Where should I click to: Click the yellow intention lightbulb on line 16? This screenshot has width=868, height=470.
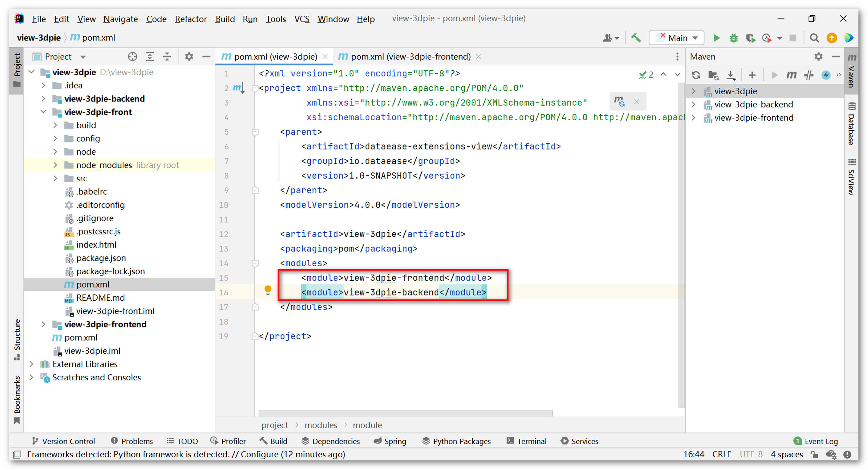point(268,289)
